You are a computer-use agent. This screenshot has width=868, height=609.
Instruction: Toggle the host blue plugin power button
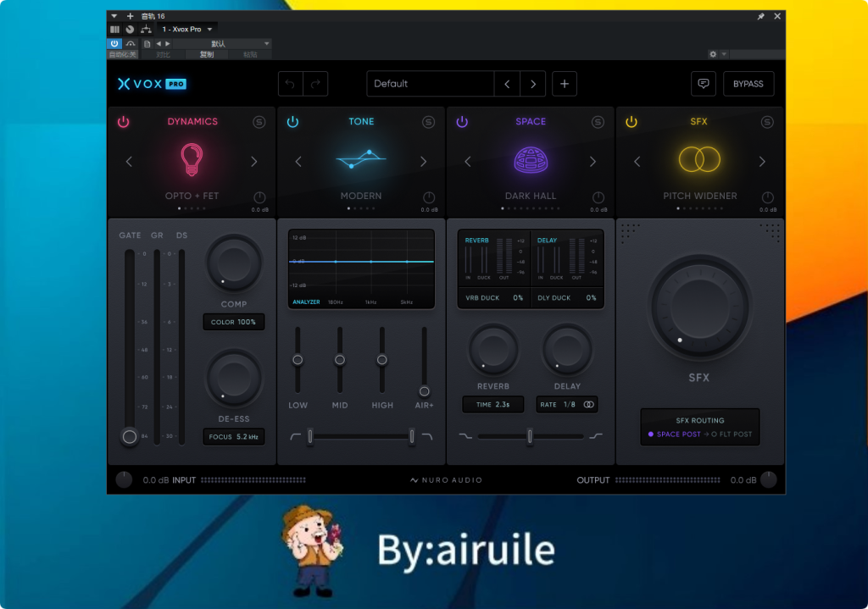[x=114, y=44]
